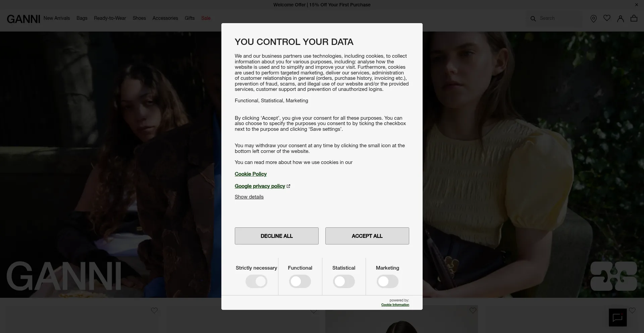
Task: Open Bags menu
Action: pyautogui.click(x=82, y=18)
